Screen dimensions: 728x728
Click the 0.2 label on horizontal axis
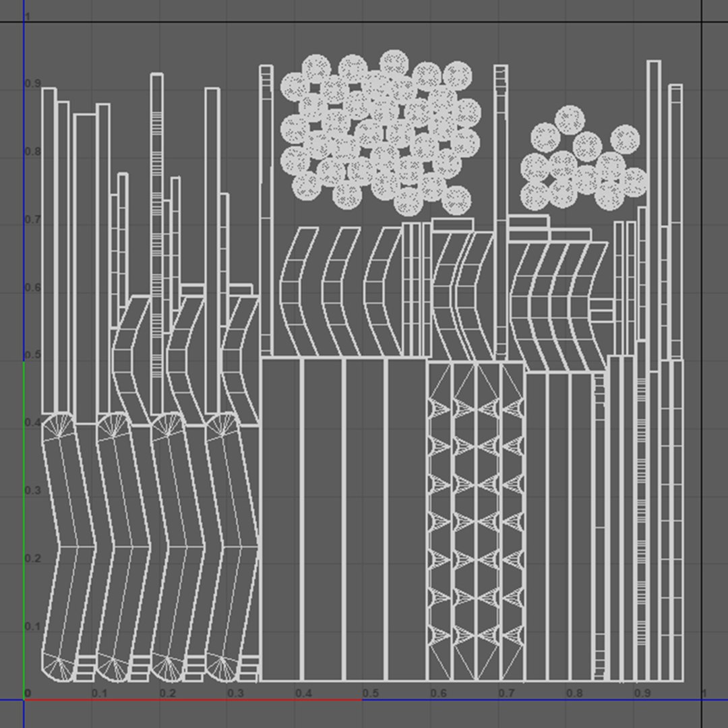click(167, 694)
